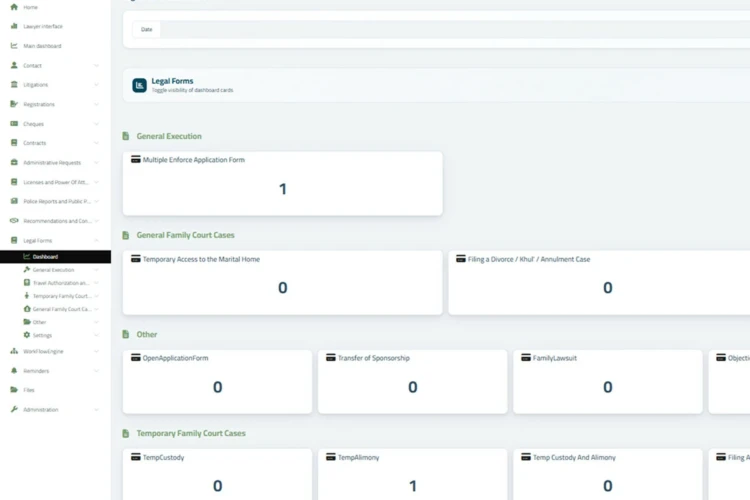Click the Main dashboard line-chart icon
Image resolution: width=750 pixels, height=500 pixels.
(x=14, y=46)
